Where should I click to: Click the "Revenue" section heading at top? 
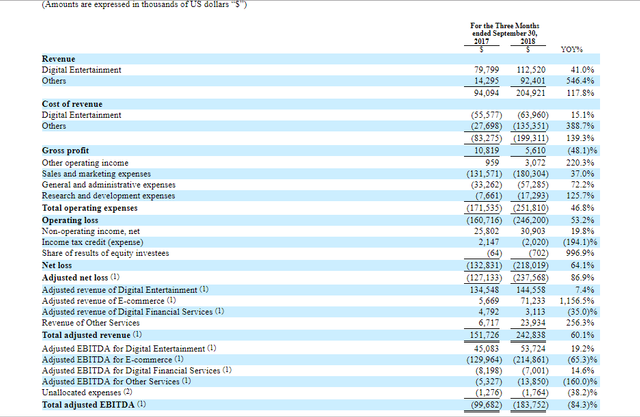tap(61, 59)
